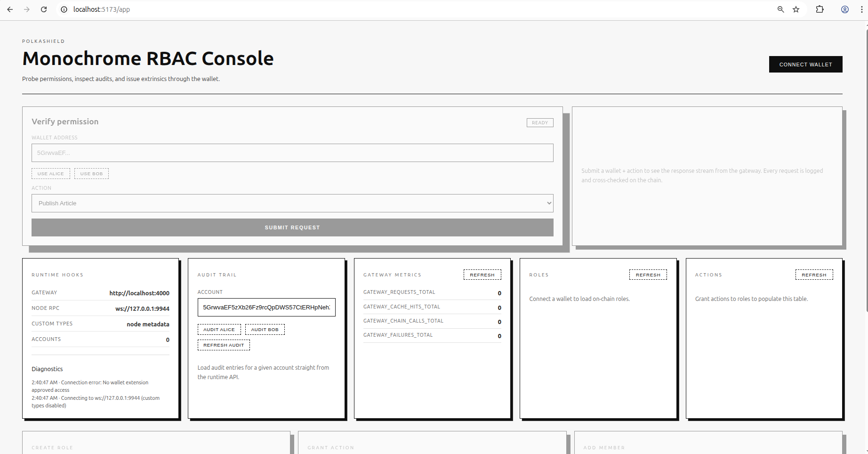Open the browser extensions menu
Image resolution: width=868 pixels, height=454 pixels.
click(820, 9)
